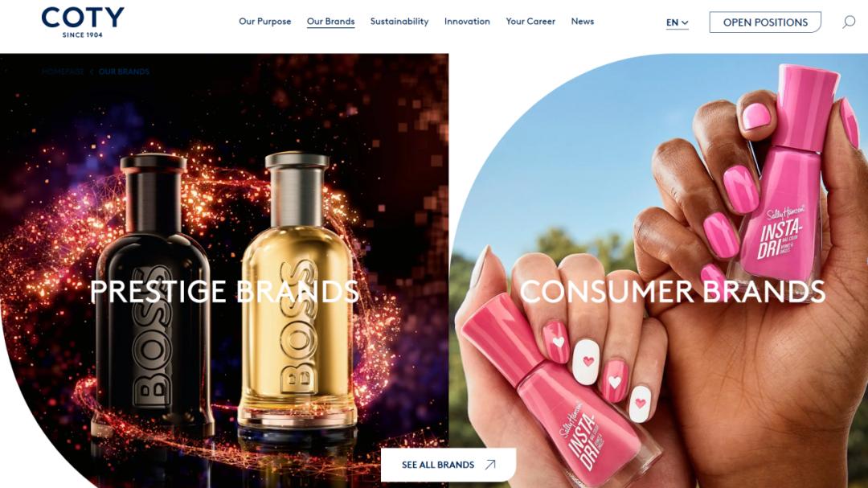Viewport: 868px width, 488px height.
Task: Open the EN language dropdown
Action: pyautogui.click(x=677, y=23)
